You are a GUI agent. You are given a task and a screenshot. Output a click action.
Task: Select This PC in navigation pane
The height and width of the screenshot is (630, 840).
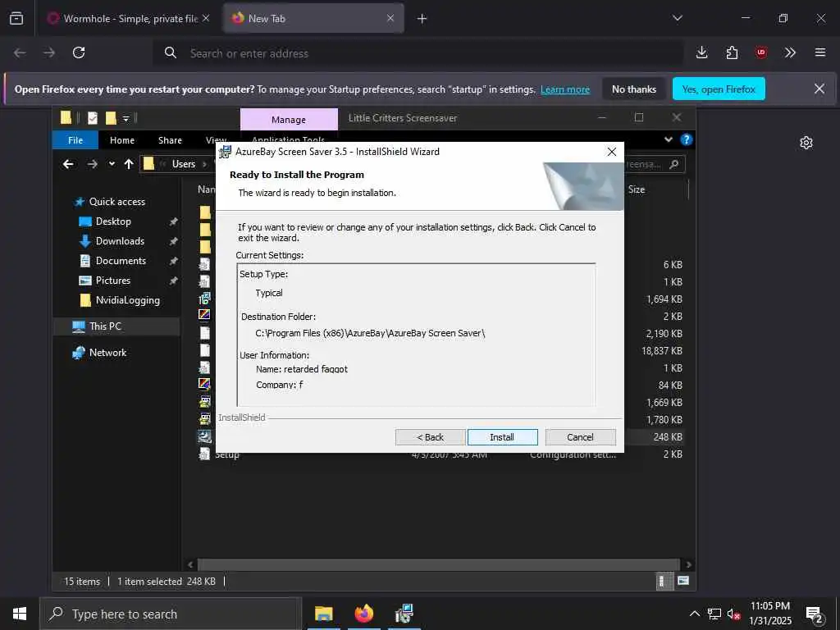[106, 326]
